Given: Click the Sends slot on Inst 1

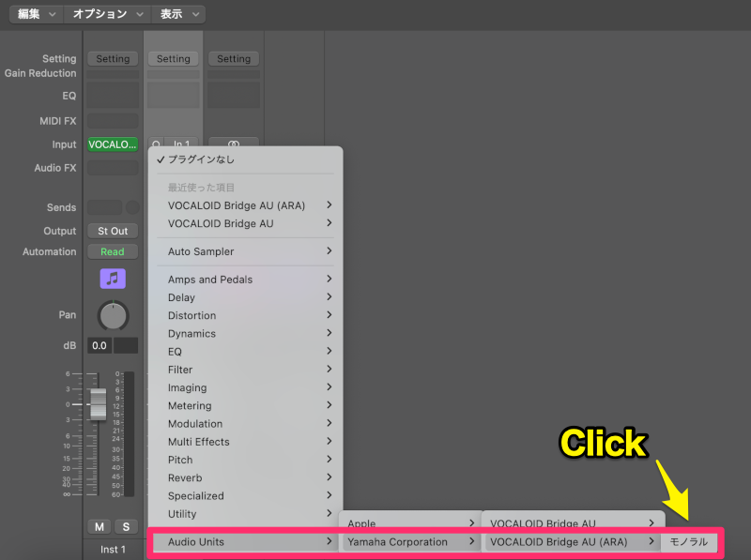Looking at the screenshot, I should (104, 207).
